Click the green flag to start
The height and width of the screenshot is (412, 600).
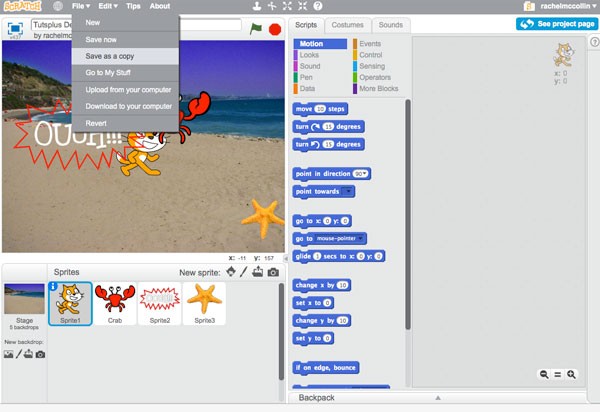(256, 29)
